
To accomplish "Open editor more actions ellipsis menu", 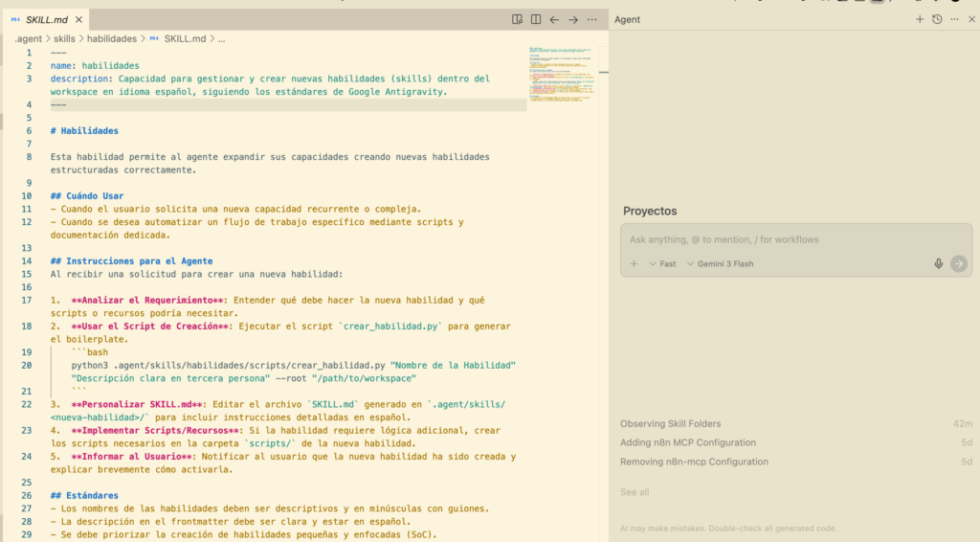I will coord(592,19).
